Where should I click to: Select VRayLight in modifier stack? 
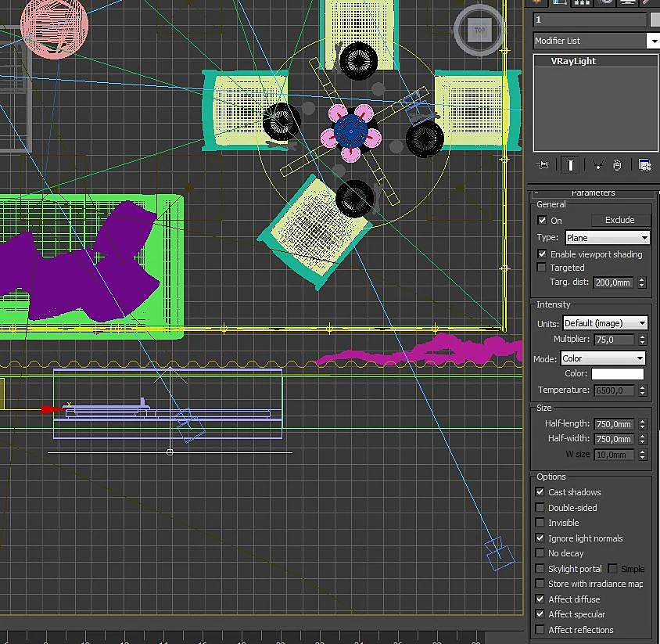tap(573, 61)
